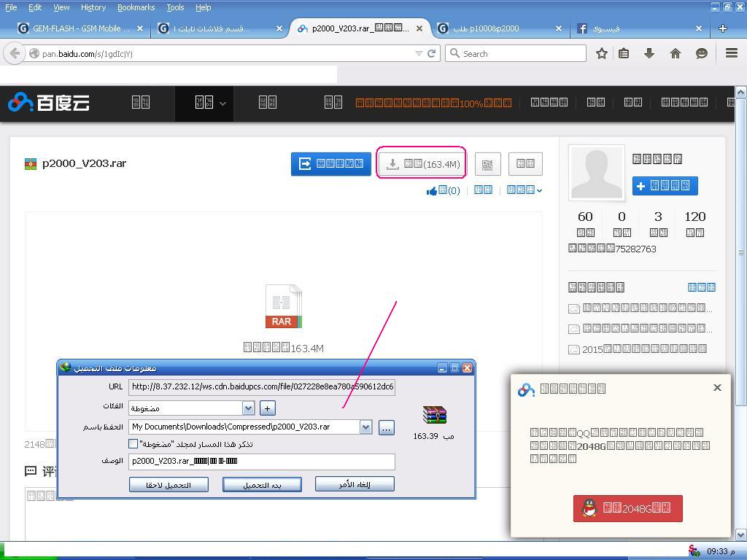Viewport: 747px width, 560px height.
Task: Close the p2000_V203.rar tab
Action: (x=419, y=28)
